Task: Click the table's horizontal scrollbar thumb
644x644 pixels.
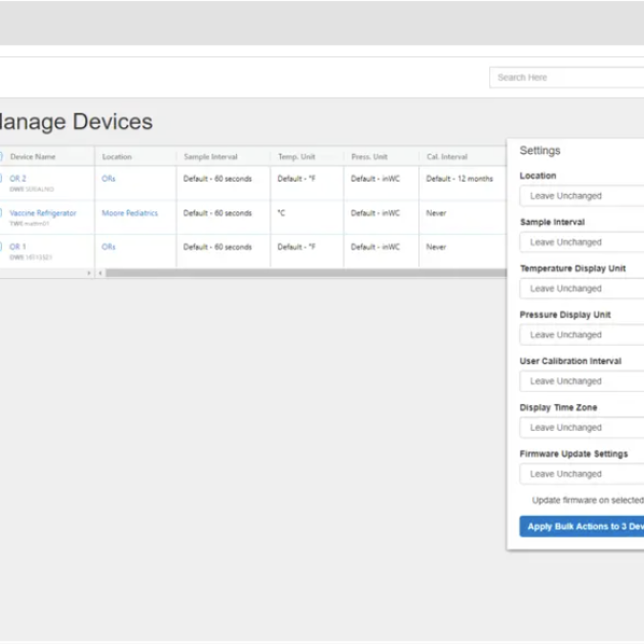Action: pyautogui.click(x=306, y=273)
